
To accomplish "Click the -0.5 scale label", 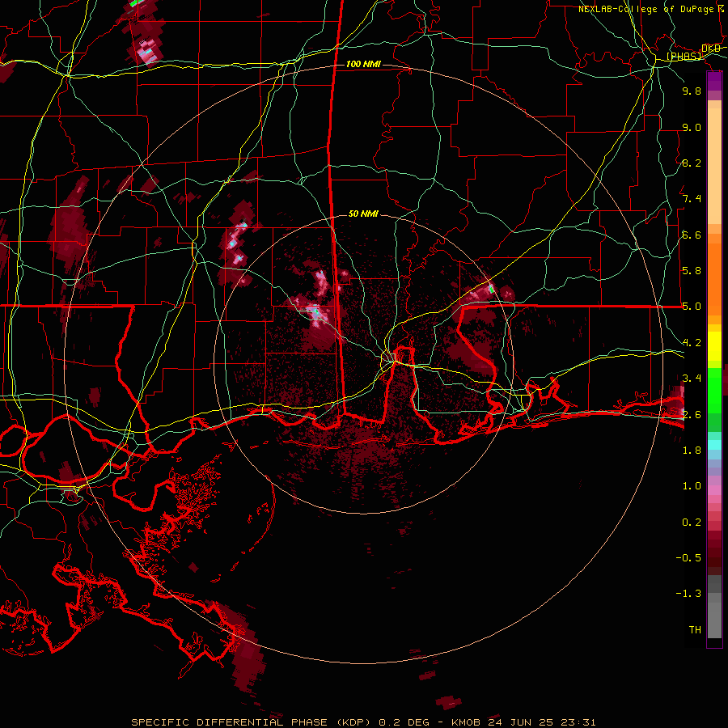I will 688,558.
